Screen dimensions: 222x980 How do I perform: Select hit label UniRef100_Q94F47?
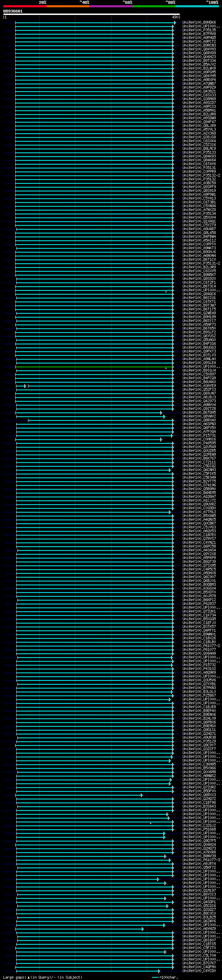tap(199, 122)
